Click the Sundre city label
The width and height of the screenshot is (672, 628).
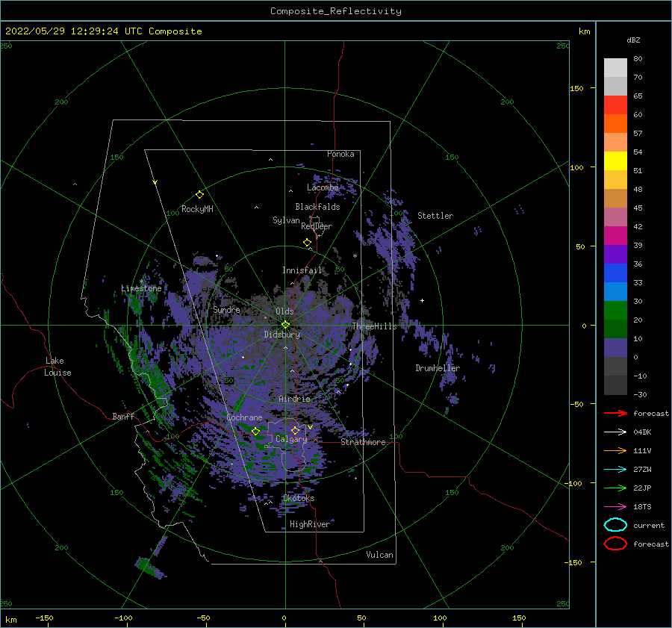227,309
